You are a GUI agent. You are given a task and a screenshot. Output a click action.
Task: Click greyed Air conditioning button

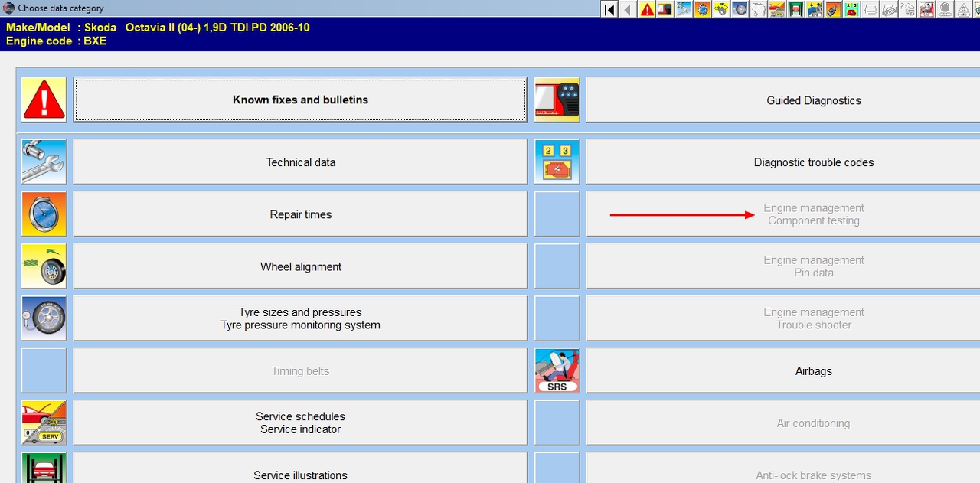[x=782, y=423]
